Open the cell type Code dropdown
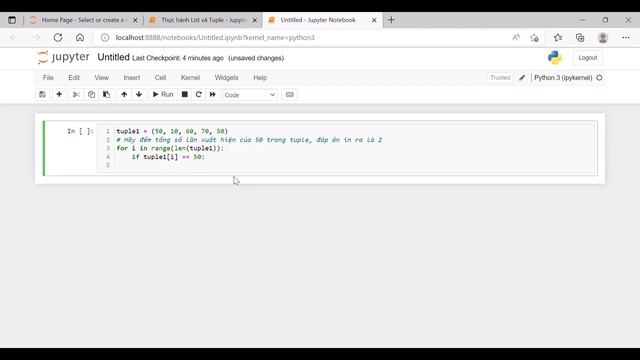The image size is (640, 360). [x=249, y=95]
